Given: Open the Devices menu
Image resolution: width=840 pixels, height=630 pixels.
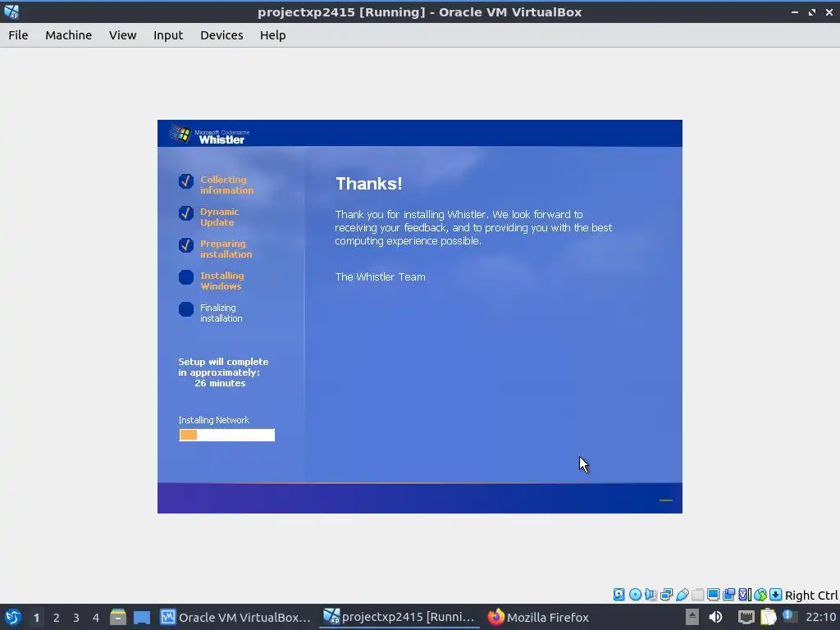Looking at the screenshot, I should point(221,34).
